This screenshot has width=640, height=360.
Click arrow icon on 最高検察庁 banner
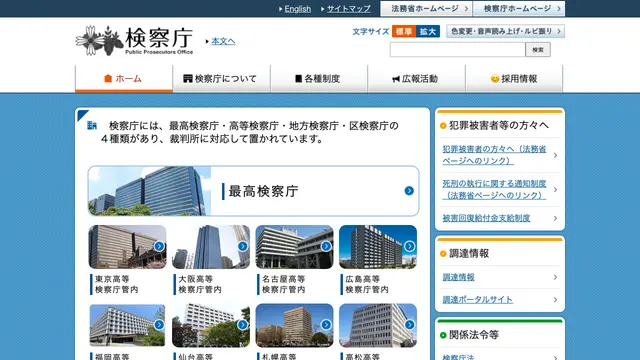tap(409, 191)
